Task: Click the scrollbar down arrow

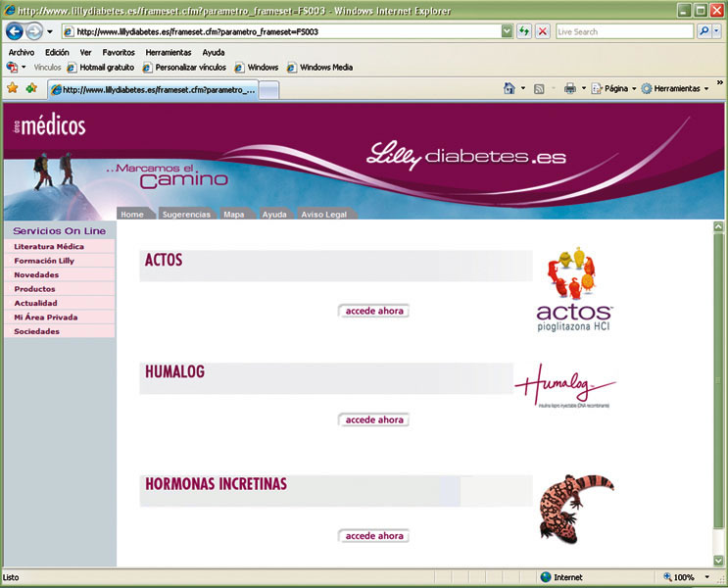Action: pyautogui.click(x=718, y=561)
